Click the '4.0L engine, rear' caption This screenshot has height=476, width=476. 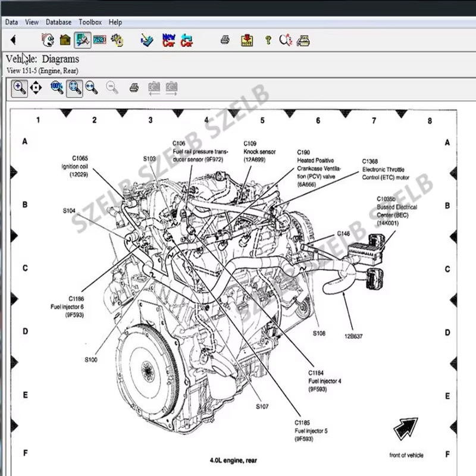pos(233,461)
